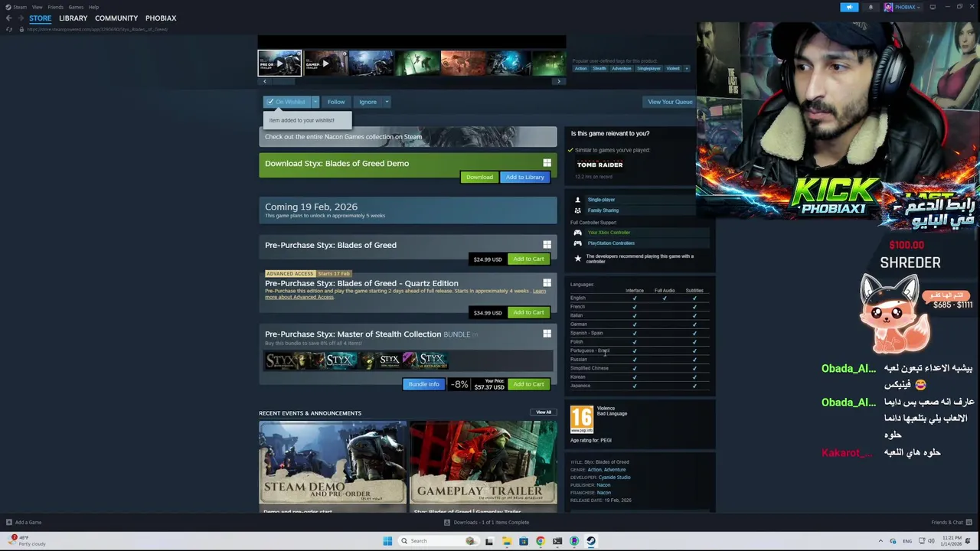Enter Big Picture mode icon
Image resolution: width=980 pixels, height=551 pixels.
pos(933,7)
